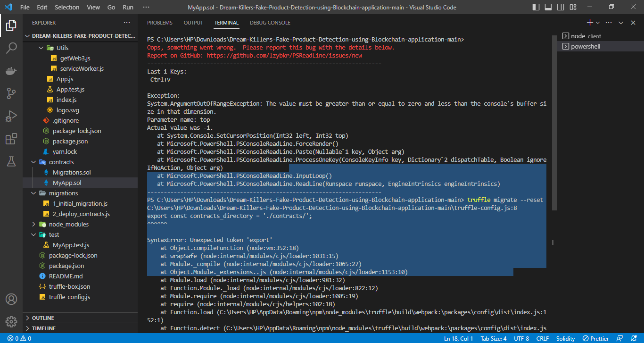Open the overflow menu ellipsis in menu bar
644x343 pixels.
tap(146, 7)
